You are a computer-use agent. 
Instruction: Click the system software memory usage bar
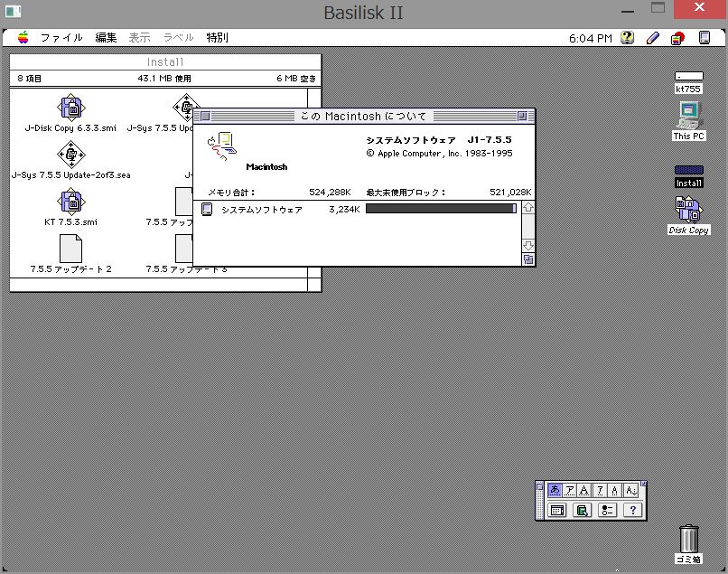click(441, 209)
